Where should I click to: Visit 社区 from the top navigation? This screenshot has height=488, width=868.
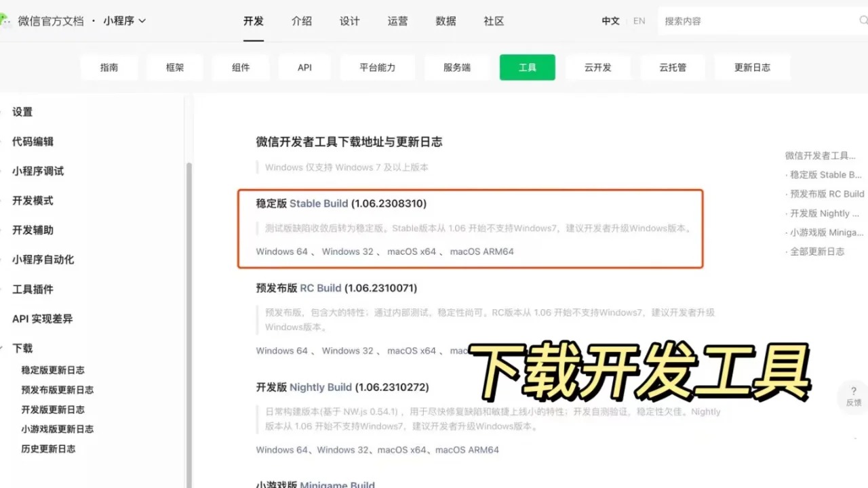coord(494,21)
